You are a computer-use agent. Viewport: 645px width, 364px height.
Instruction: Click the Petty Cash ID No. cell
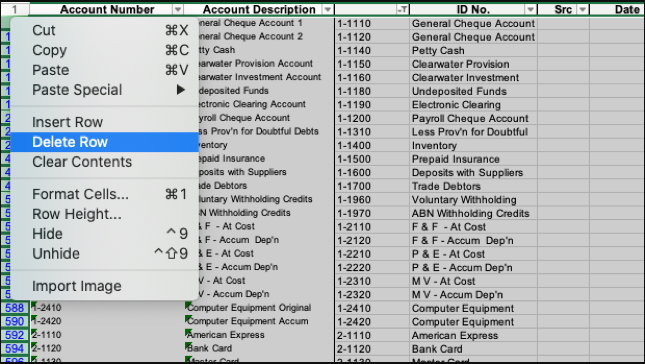tap(473, 51)
